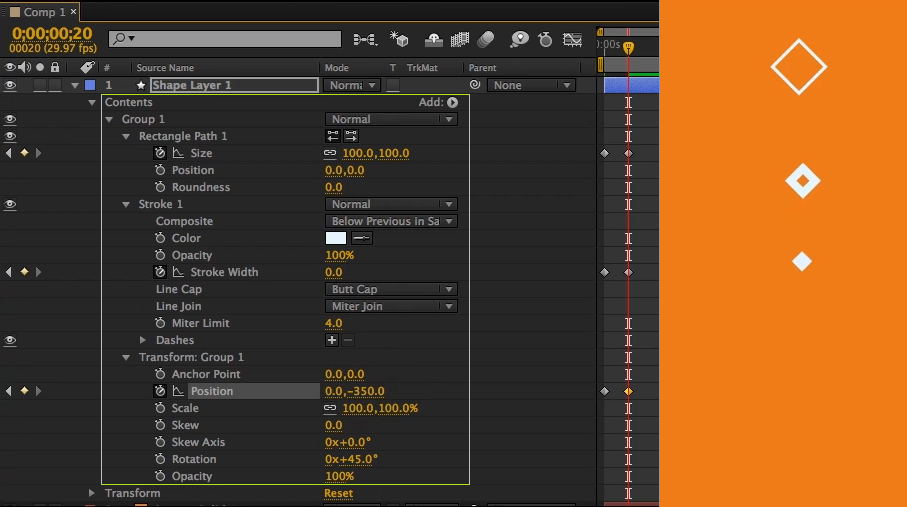907x507 pixels.
Task: Collapse the Contents twirl arrow
Action: [91, 102]
